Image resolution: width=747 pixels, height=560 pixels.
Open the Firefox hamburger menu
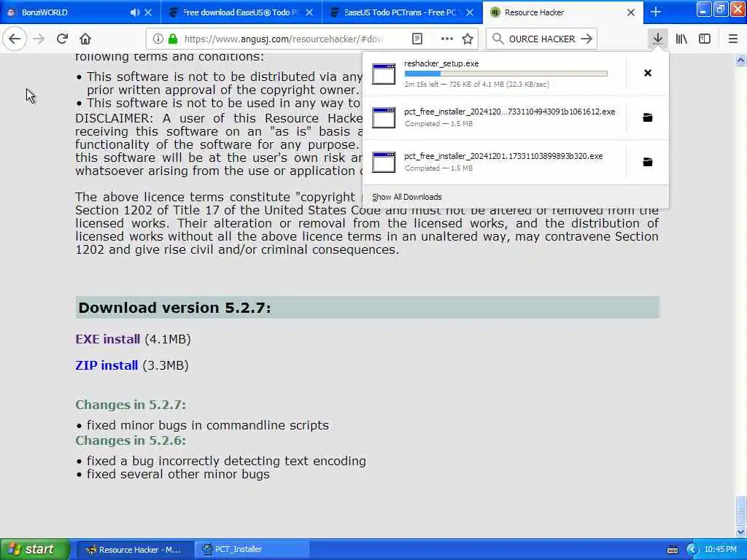pyautogui.click(x=733, y=39)
